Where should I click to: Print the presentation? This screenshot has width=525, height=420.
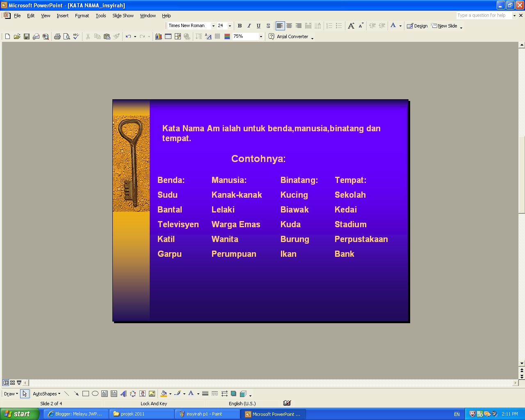coord(57,37)
